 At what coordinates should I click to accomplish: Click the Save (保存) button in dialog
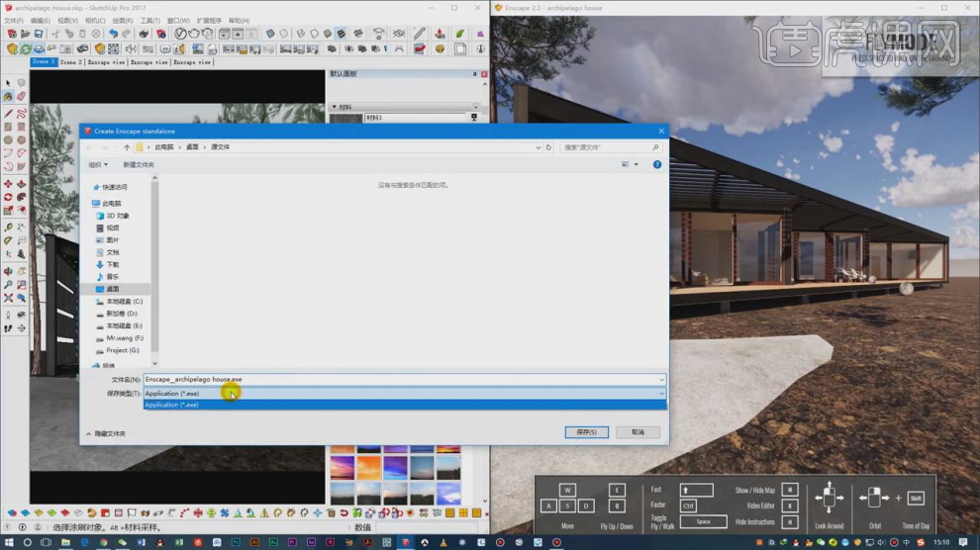click(x=586, y=432)
